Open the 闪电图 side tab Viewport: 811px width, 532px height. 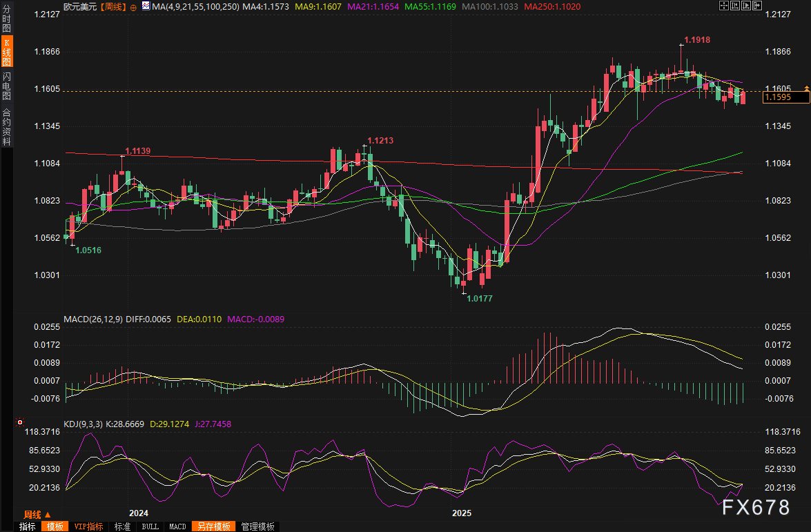[x=6, y=86]
